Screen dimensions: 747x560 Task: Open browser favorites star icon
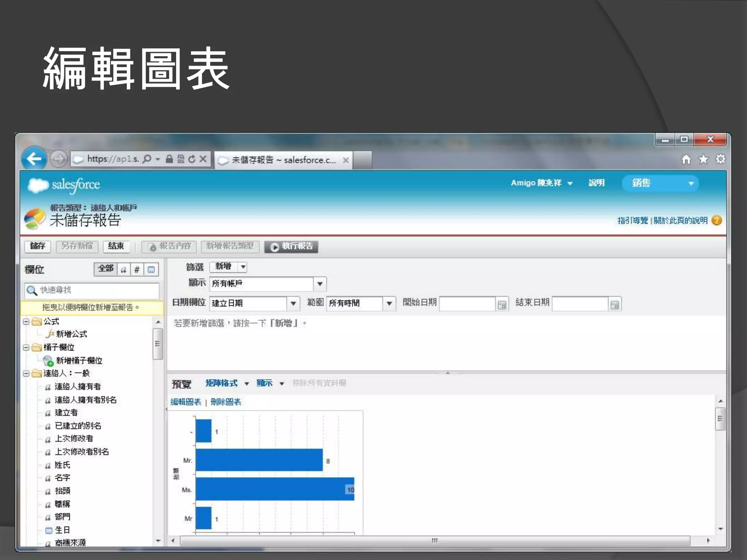click(703, 159)
